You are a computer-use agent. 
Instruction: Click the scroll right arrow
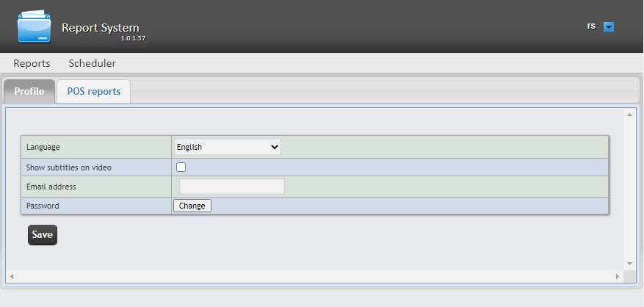pos(617,276)
